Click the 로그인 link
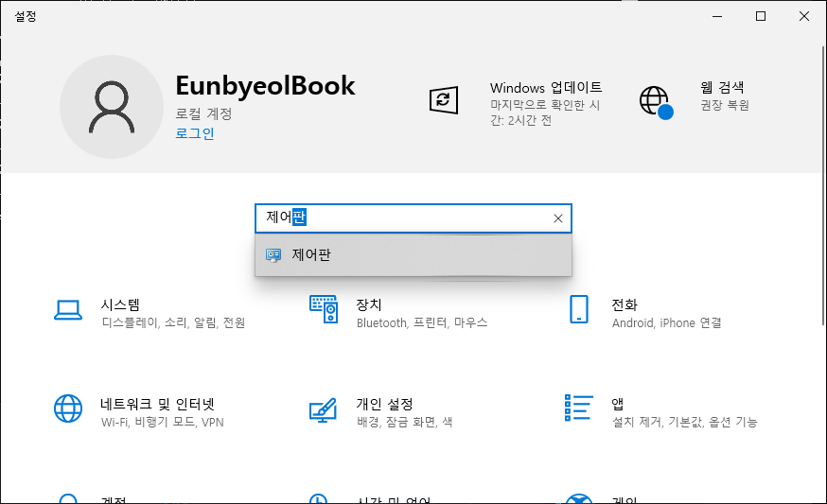This screenshot has width=827, height=504. (x=195, y=133)
